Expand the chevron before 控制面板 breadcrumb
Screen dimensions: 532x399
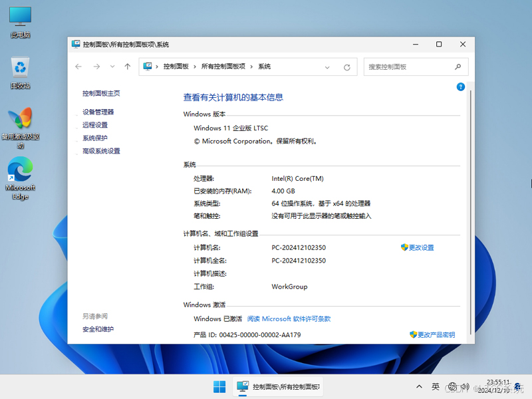point(157,67)
